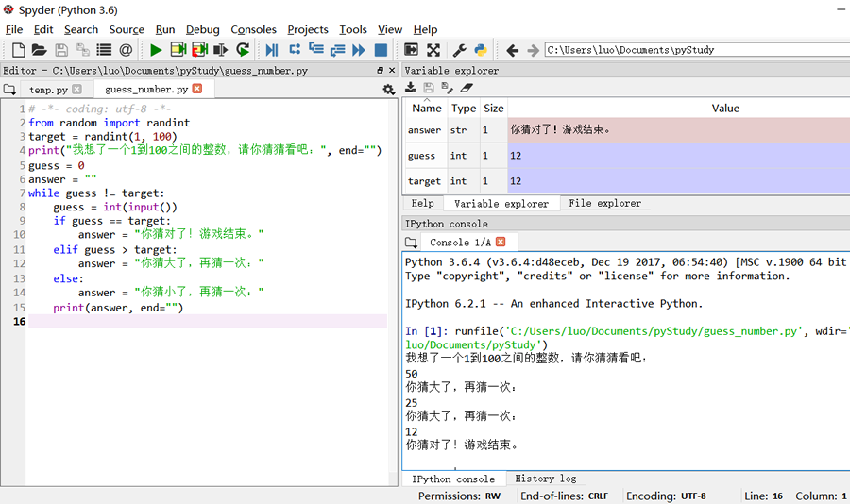The width and height of the screenshot is (850, 504).
Task: Stop debugging with blue square icon
Action: 382,50
